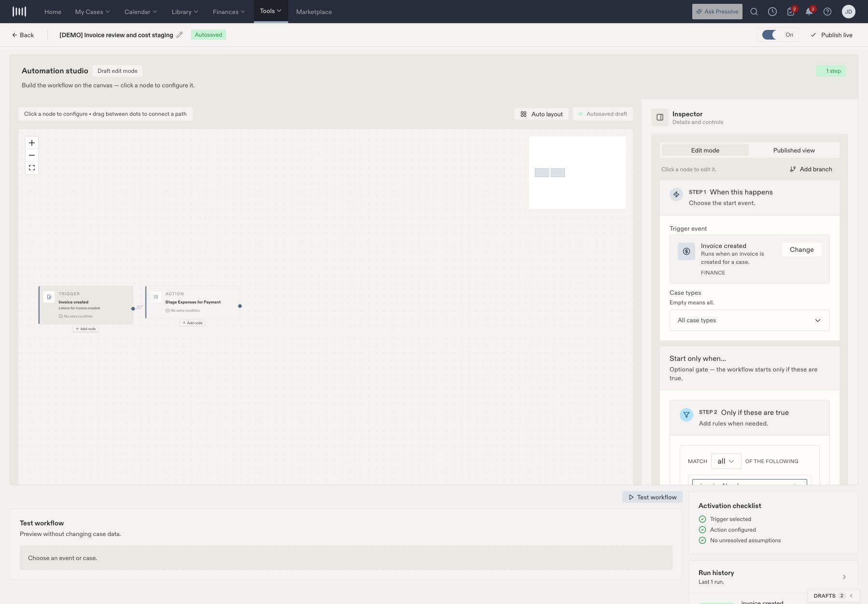
Task: Open the tasks clipboard icon with badge
Action: pos(791,12)
